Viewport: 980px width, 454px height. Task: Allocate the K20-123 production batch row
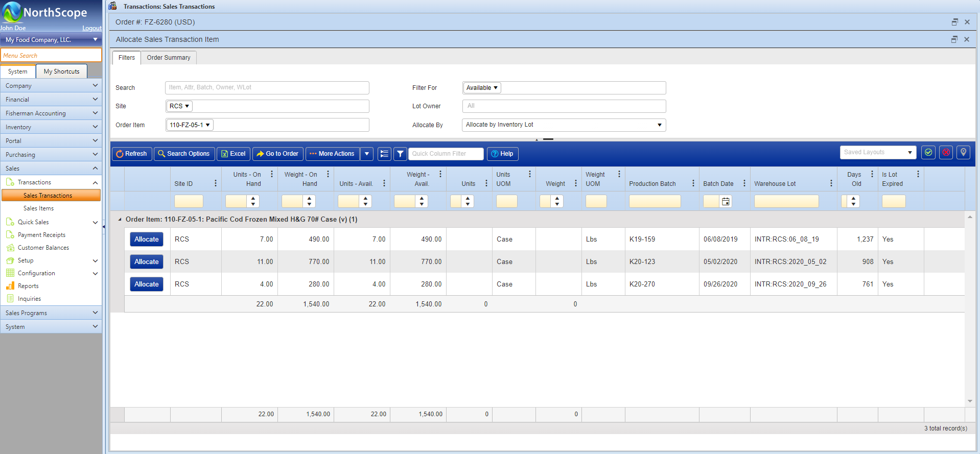[x=147, y=262]
